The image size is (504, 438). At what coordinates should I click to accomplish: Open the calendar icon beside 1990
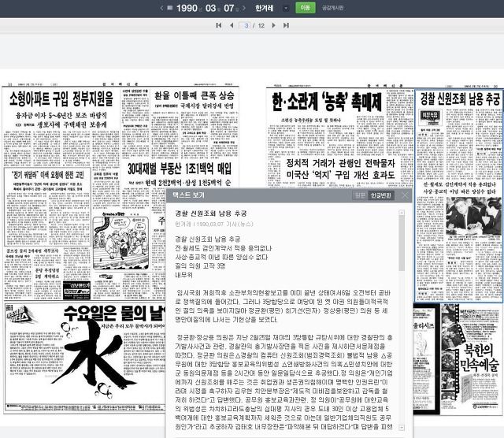click(x=170, y=8)
